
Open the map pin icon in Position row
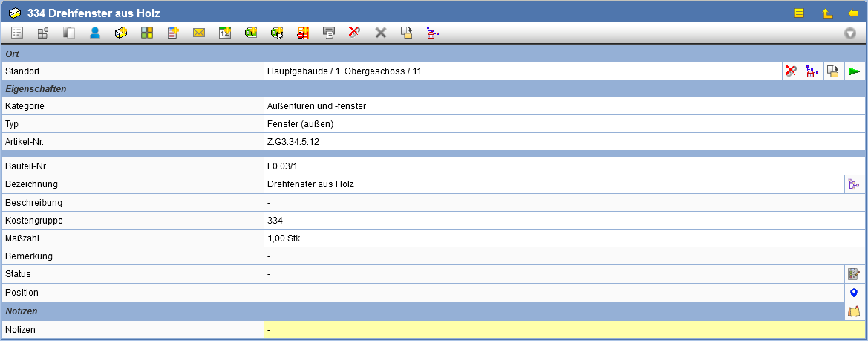[x=854, y=293]
